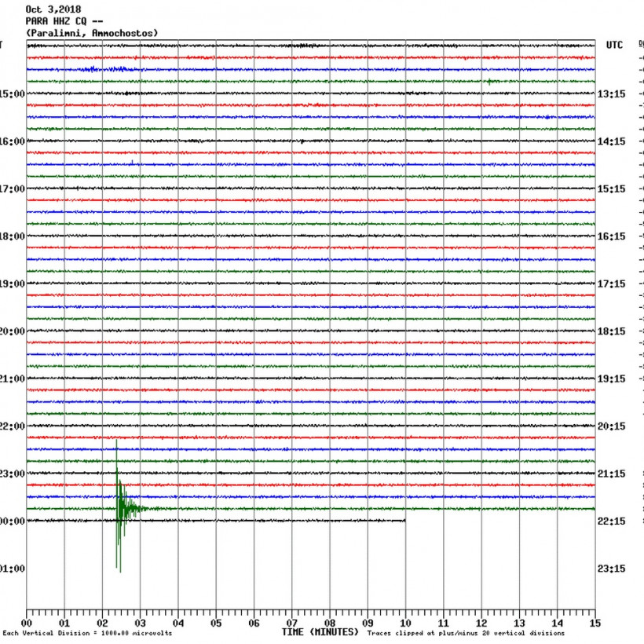
Task: Click the Paralimni, Ammochostos location text
Action: [92, 33]
